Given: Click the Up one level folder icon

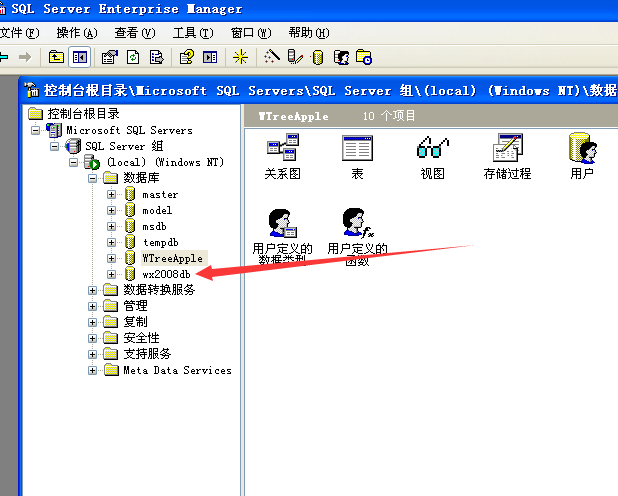Looking at the screenshot, I should tap(56, 57).
